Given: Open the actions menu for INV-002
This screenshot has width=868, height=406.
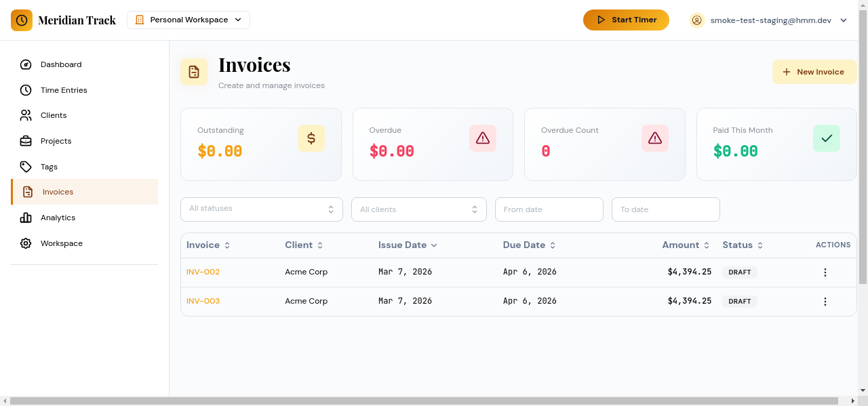Looking at the screenshot, I should click(x=825, y=272).
